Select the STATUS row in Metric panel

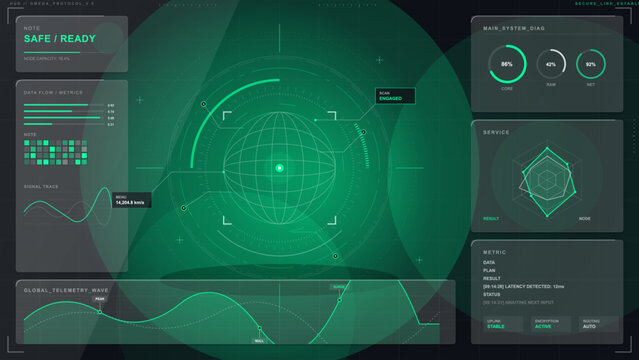[x=491, y=294]
